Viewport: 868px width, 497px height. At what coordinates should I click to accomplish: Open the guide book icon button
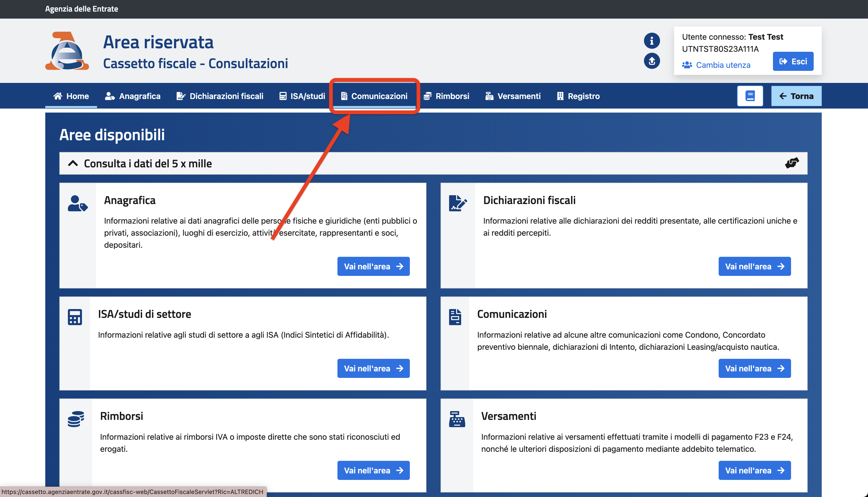[750, 96]
